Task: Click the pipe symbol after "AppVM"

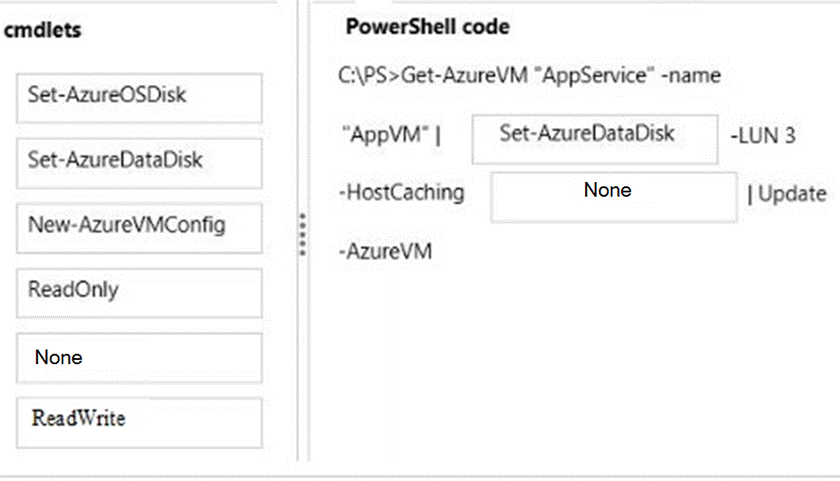Action: (x=438, y=136)
